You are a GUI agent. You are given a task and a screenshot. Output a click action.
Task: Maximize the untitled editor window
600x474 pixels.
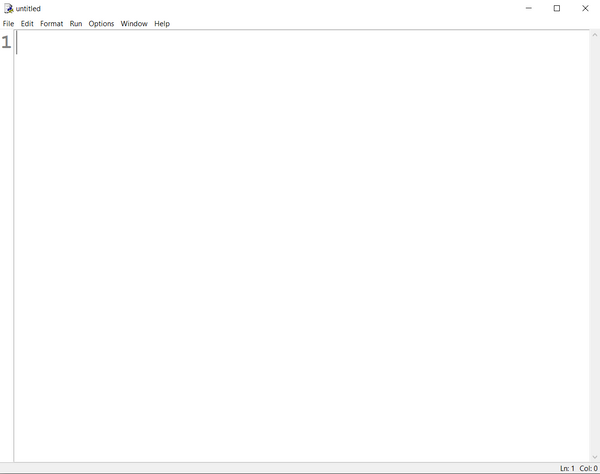(x=557, y=8)
